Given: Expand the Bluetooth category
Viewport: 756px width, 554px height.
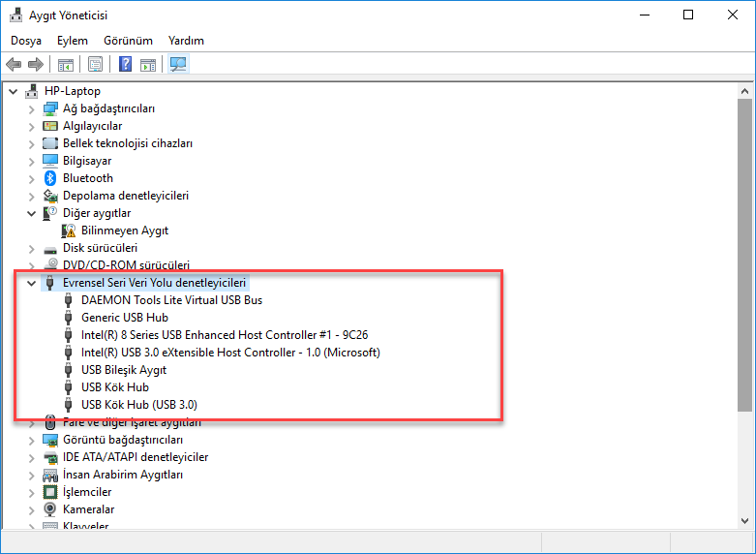Looking at the screenshot, I should (31, 178).
